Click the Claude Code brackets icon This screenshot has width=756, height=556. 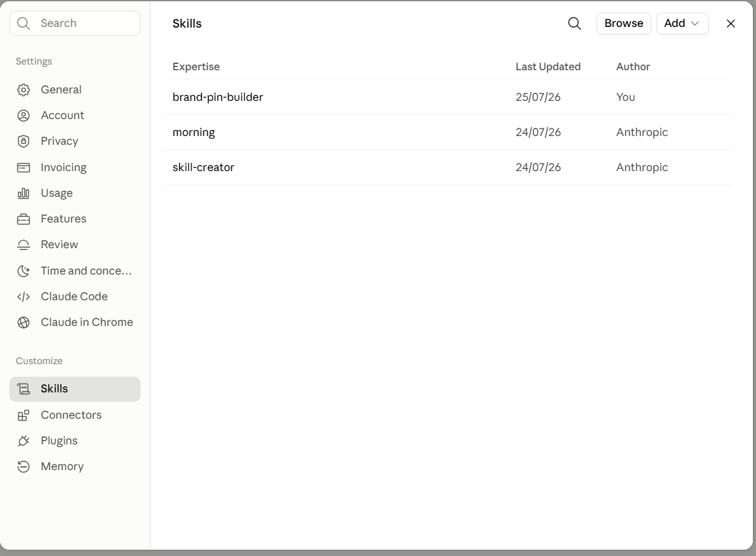point(23,296)
